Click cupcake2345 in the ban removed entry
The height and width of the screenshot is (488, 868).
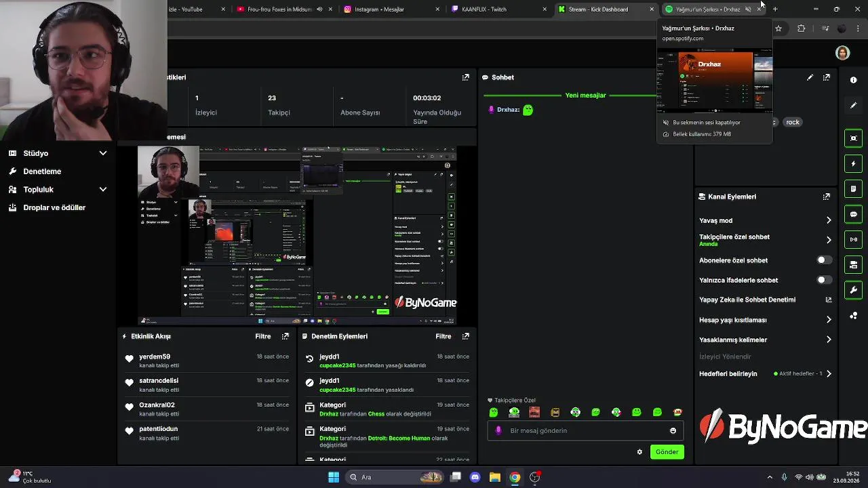[337, 365]
